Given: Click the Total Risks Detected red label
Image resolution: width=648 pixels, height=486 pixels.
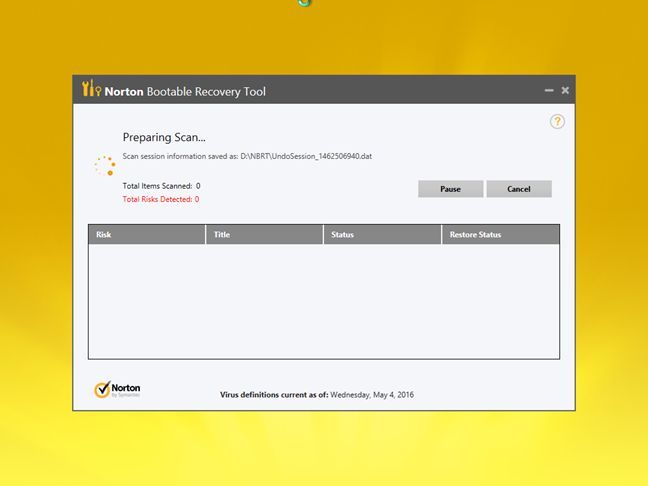Looking at the screenshot, I should coord(160,199).
